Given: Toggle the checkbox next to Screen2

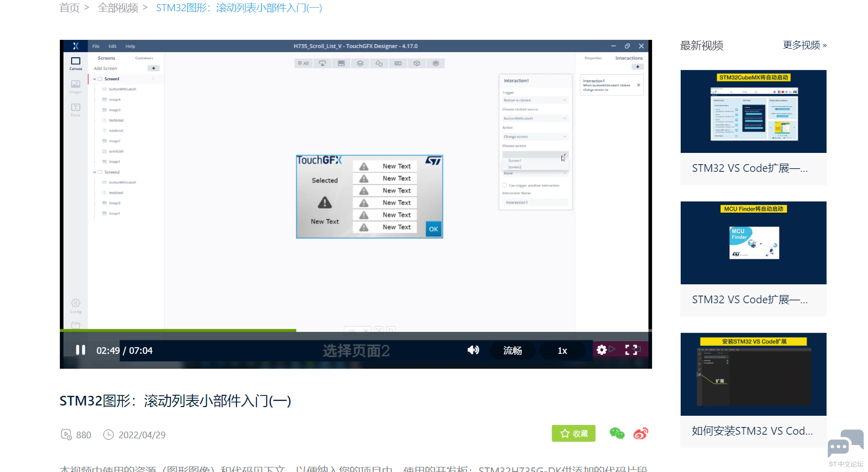Looking at the screenshot, I should (100, 172).
